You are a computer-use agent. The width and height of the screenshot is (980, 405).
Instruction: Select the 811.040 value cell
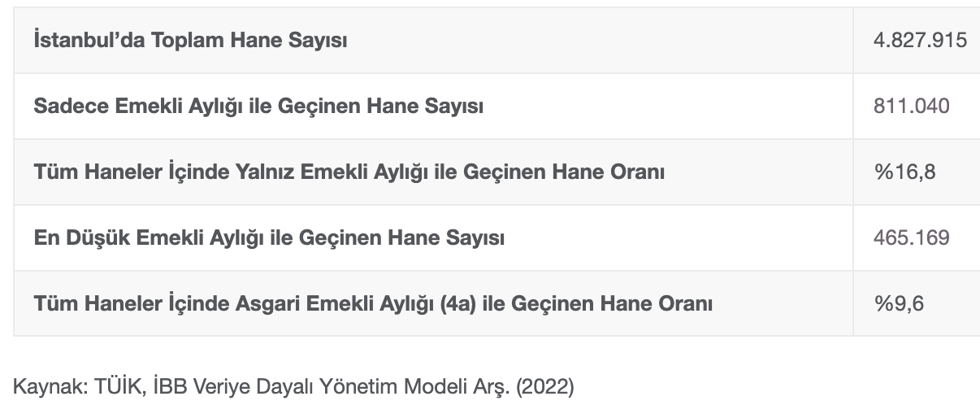(x=911, y=106)
